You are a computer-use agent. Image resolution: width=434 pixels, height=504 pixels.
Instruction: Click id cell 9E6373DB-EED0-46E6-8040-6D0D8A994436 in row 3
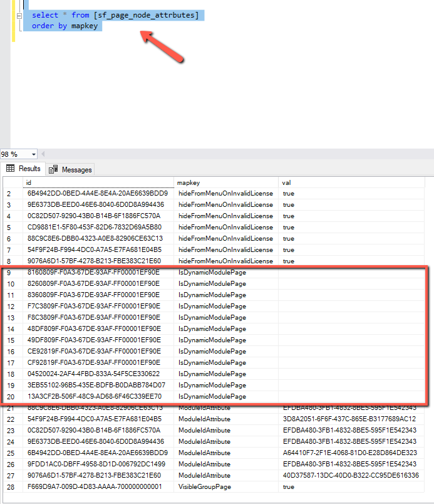98,205
